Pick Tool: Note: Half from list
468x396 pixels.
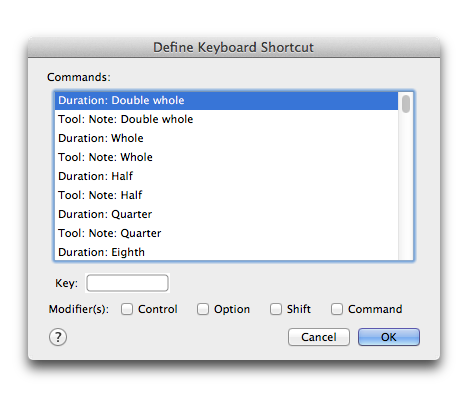pyautogui.click(x=226, y=195)
